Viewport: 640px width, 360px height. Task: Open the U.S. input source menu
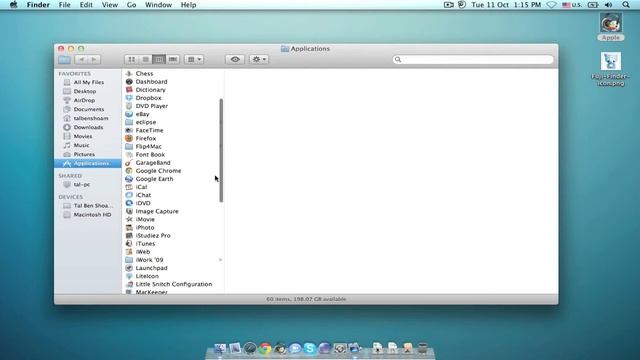[572, 5]
